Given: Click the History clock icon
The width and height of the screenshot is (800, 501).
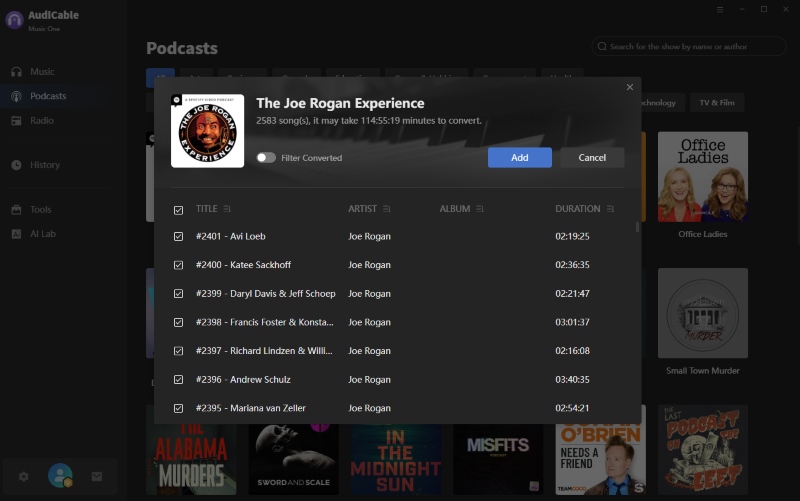Looking at the screenshot, I should tap(16, 165).
